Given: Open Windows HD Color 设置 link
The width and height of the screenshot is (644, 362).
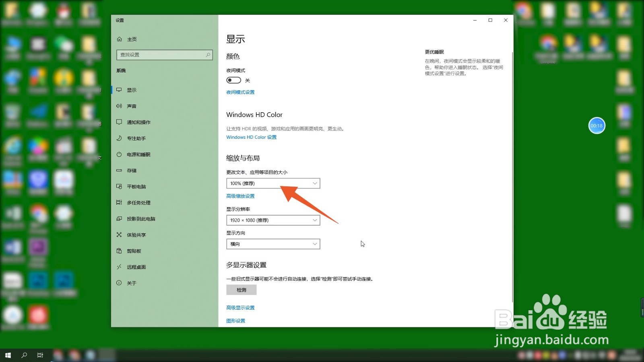Looking at the screenshot, I should click(251, 137).
